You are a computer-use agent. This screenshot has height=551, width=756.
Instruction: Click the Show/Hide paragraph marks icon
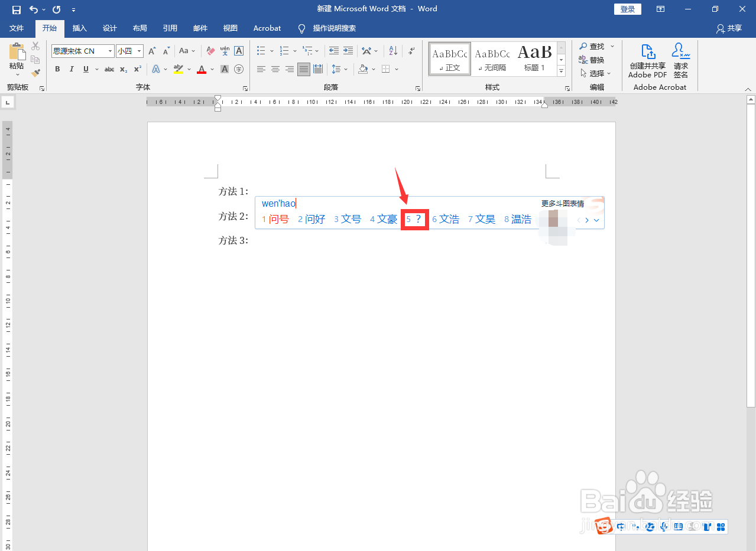(x=411, y=51)
